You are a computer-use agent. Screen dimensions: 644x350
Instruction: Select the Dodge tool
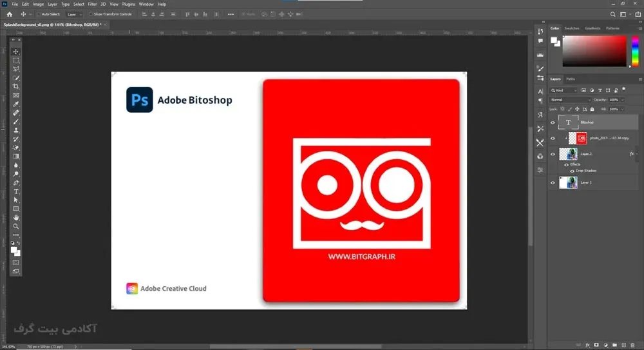[x=15, y=174]
